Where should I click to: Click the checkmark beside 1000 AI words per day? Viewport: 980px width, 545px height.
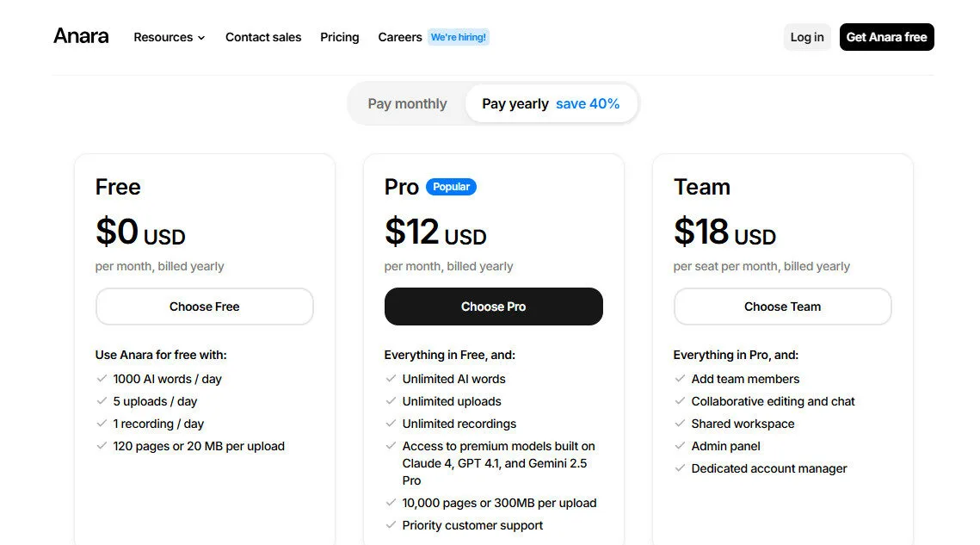[x=101, y=379]
